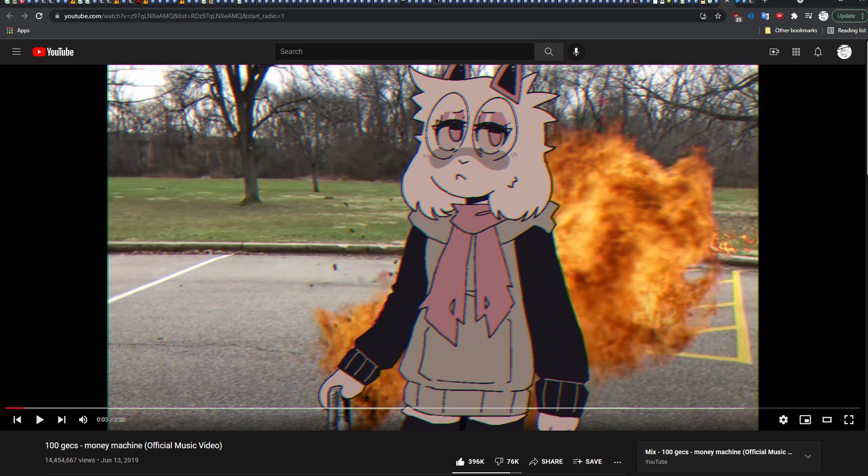Click the browser forward arrow
The width and height of the screenshot is (868, 476).
25,16
